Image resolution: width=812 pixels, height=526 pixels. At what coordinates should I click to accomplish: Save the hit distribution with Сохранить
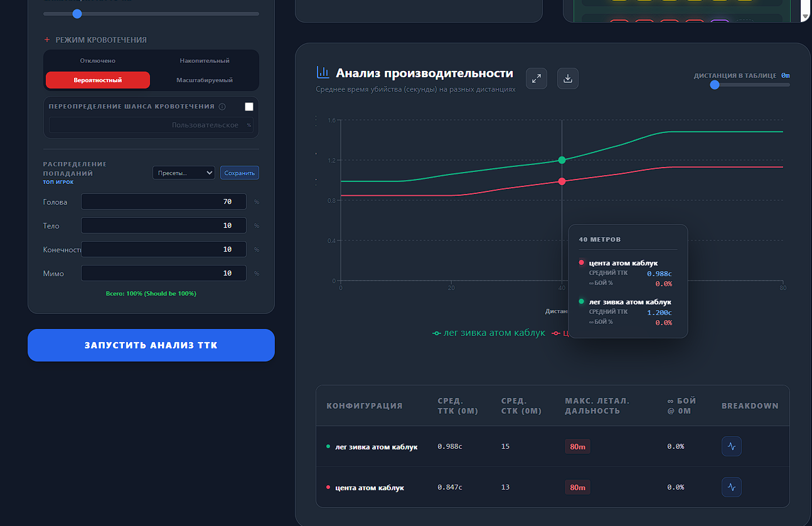(x=240, y=173)
